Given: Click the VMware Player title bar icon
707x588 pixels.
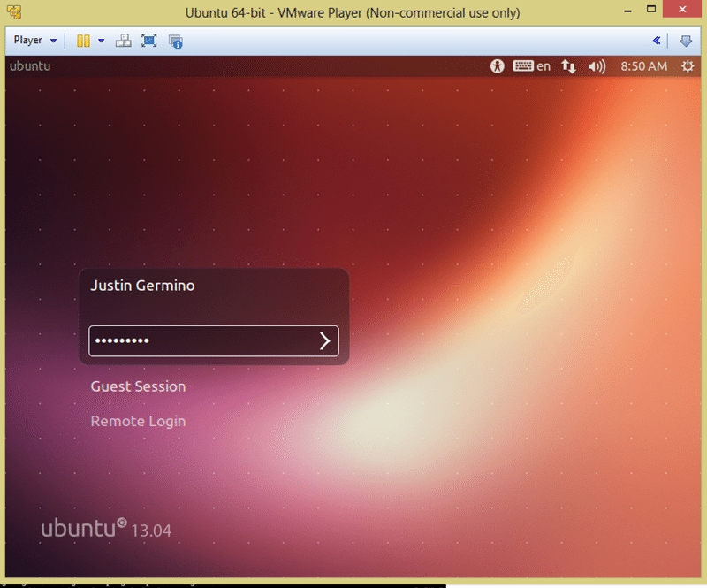Looking at the screenshot, I should coord(14,11).
